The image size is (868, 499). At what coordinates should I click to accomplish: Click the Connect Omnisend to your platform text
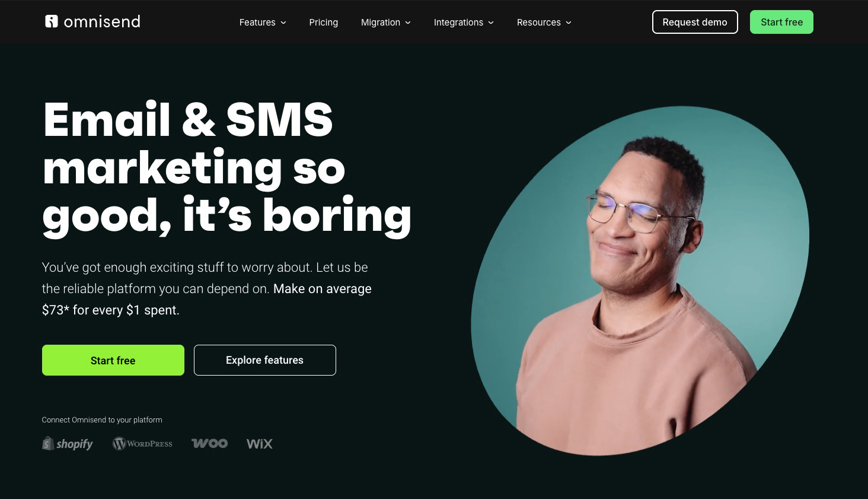coord(102,419)
